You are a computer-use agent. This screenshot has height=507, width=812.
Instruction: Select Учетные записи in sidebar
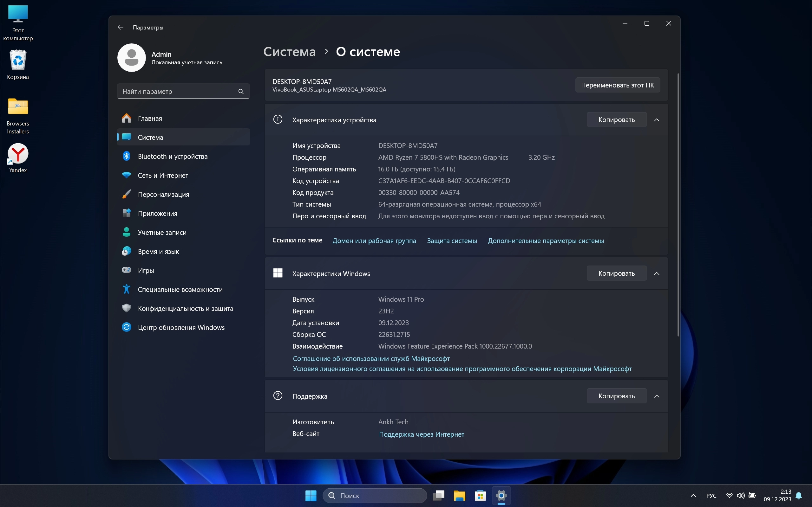[x=162, y=232]
